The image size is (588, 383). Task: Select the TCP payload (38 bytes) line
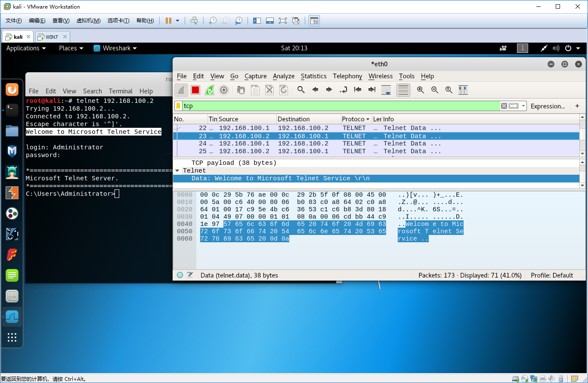click(x=234, y=163)
